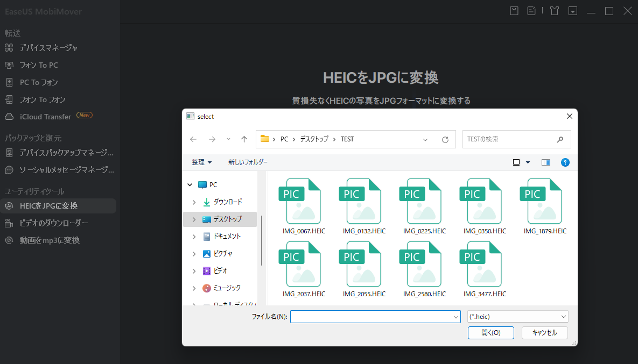
Task: Open the 動画をmp3に変換 utility
Action: tap(51, 240)
